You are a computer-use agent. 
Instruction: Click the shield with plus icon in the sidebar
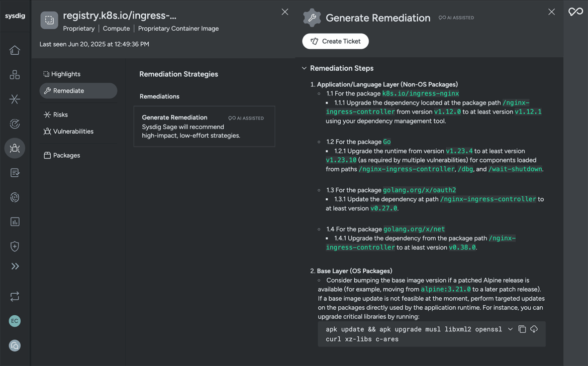[x=15, y=246]
